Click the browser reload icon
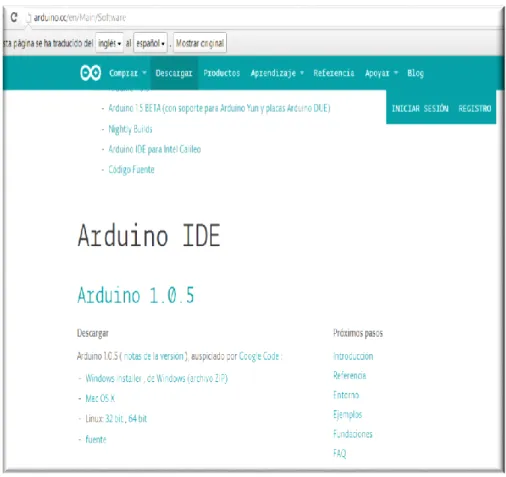Viewport: 506px width, 477px height. (x=14, y=17)
